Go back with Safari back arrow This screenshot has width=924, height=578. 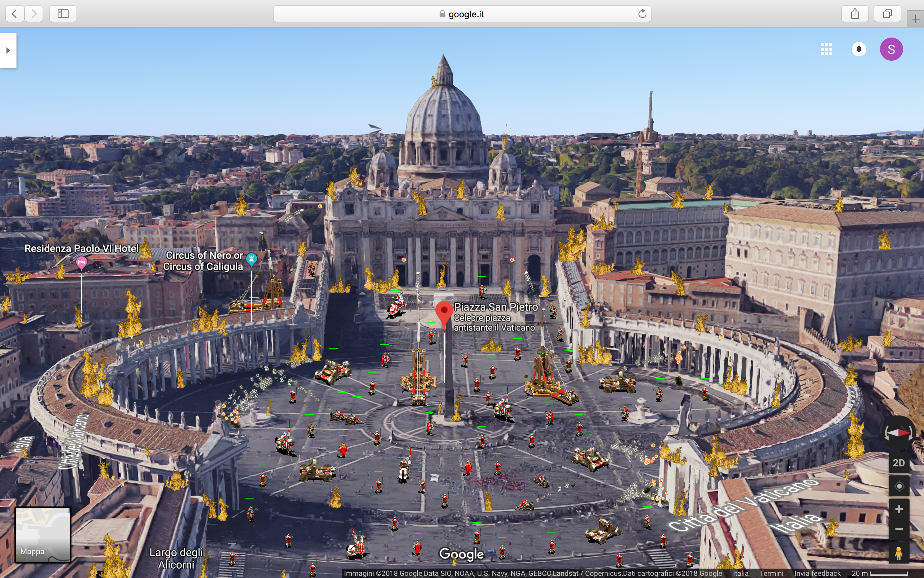coord(15,14)
